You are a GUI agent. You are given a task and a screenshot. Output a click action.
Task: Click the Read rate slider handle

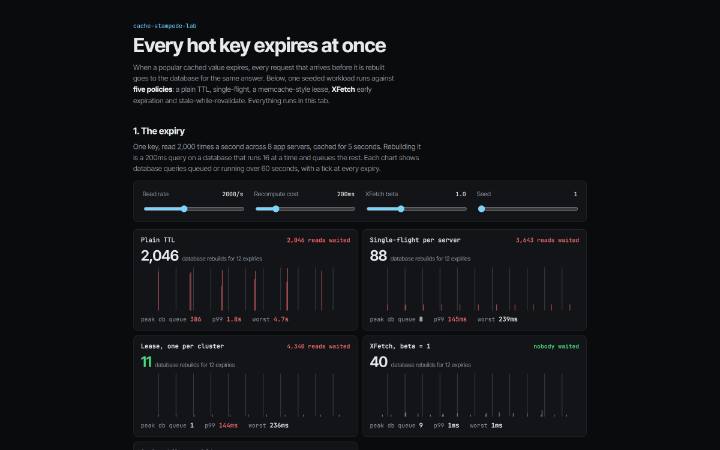pyautogui.click(x=184, y=209)
